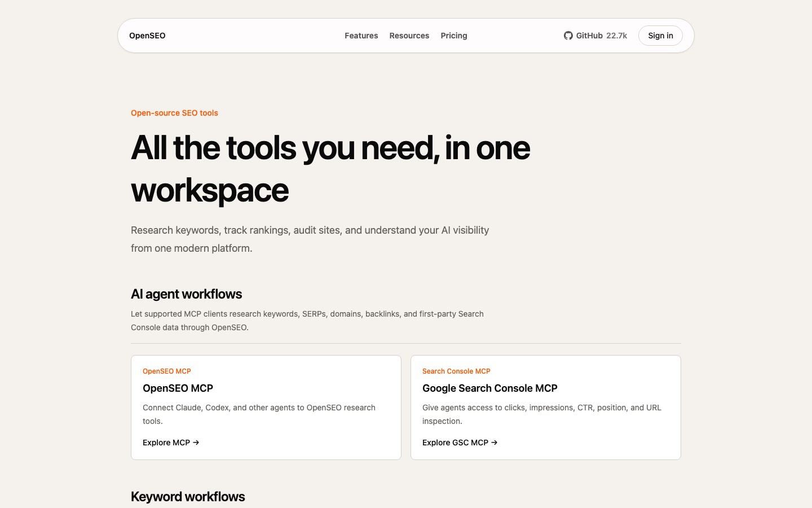Click the AI agent workflows heading
The height and width of the screenshot is (508, 812).
(187, 294)
